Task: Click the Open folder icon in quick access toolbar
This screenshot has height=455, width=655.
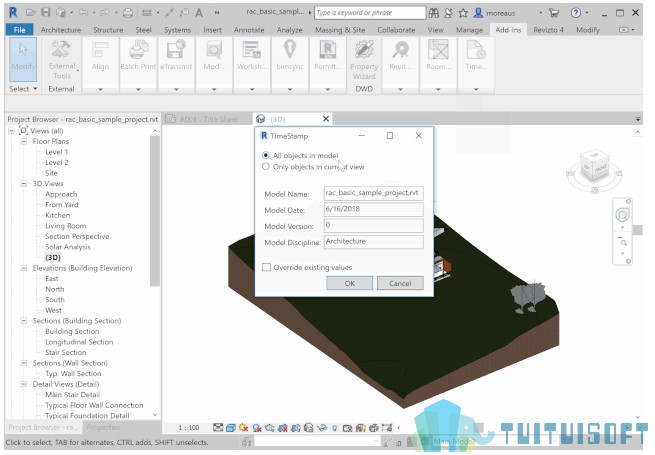Action: [30, 13]
